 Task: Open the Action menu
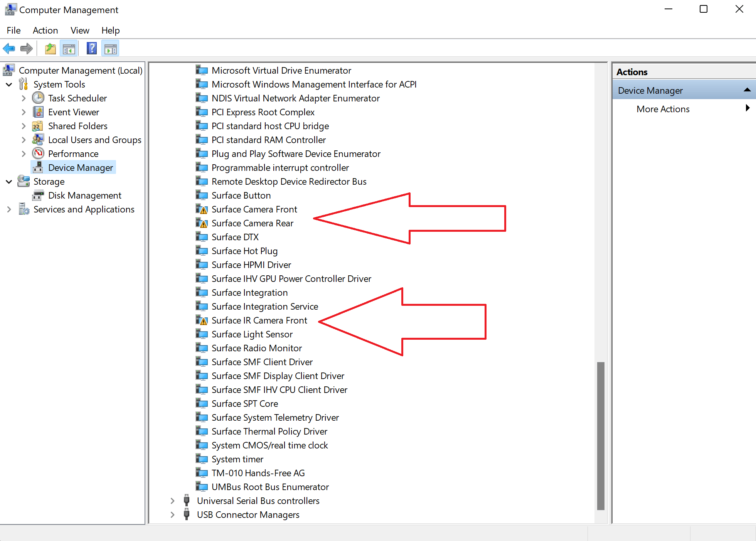pos(45,30)
